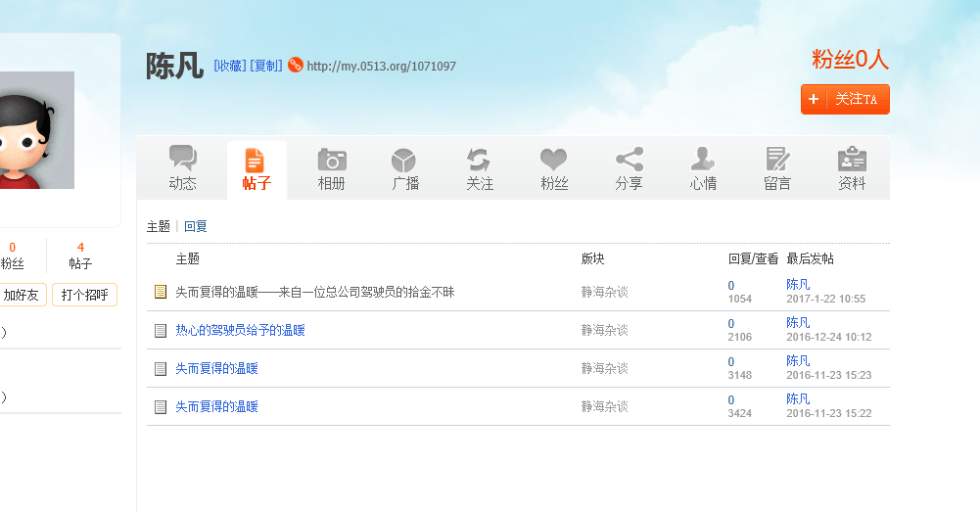Open the 留言 message board icon
This screenshot has height=512, width=980.
click(x=777, y=160)
